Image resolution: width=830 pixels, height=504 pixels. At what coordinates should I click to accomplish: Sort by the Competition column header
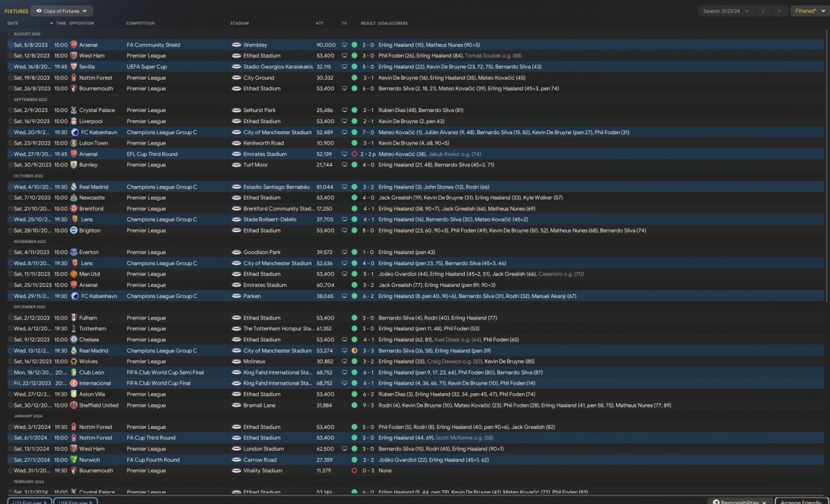pyautogui.click(x=141, y=23)
